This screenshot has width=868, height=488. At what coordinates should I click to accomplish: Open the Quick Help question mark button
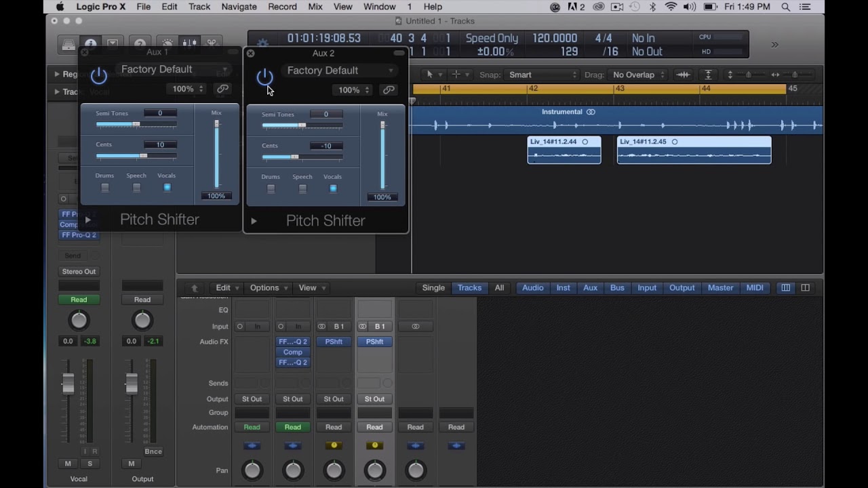click(140, 45)
